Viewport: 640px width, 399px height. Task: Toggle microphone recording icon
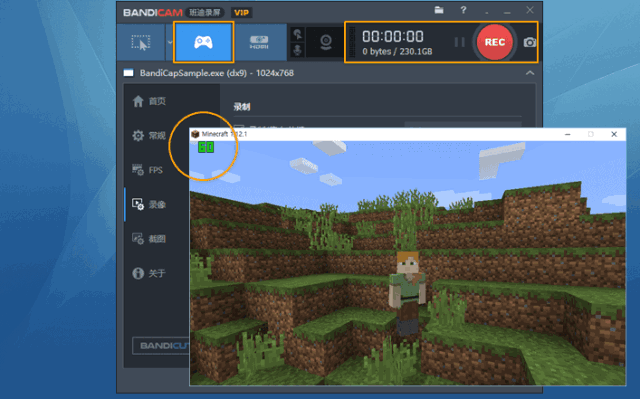(298, 50)
